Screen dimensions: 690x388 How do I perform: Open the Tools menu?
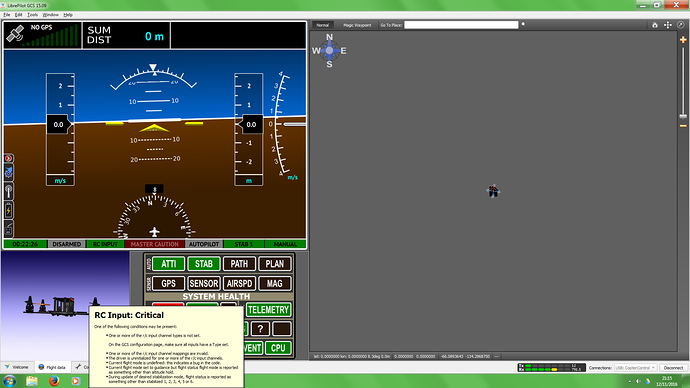(33, 15)
